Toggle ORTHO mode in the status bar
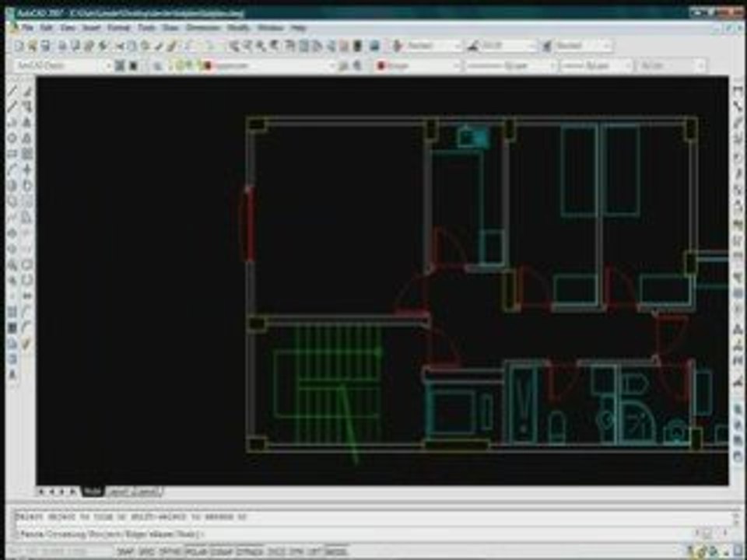Viewport: 747px width, 560px height. pyautogui.click(x=170, y=552)
